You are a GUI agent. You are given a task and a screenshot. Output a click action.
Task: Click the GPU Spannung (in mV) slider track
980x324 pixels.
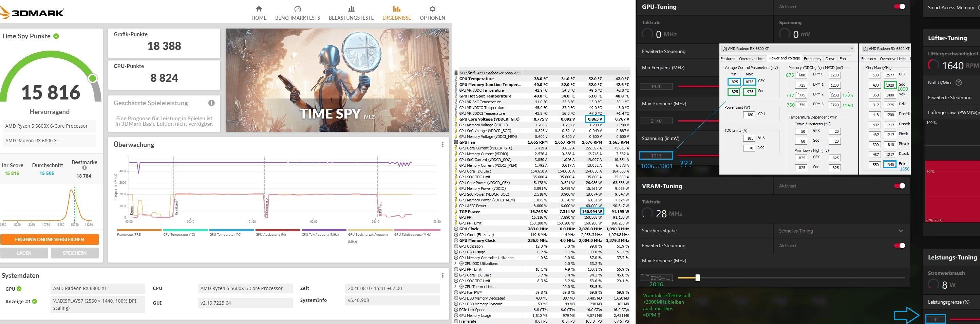pos(698,155)
